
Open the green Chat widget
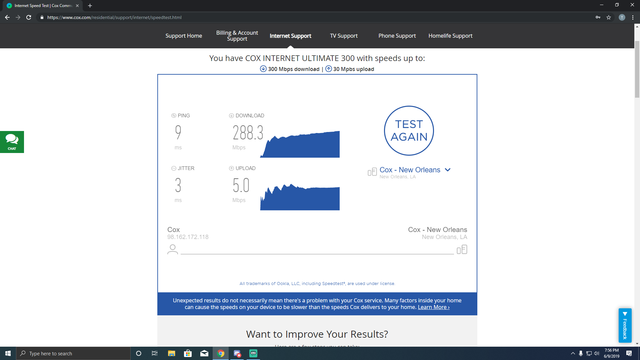(12, 142)
